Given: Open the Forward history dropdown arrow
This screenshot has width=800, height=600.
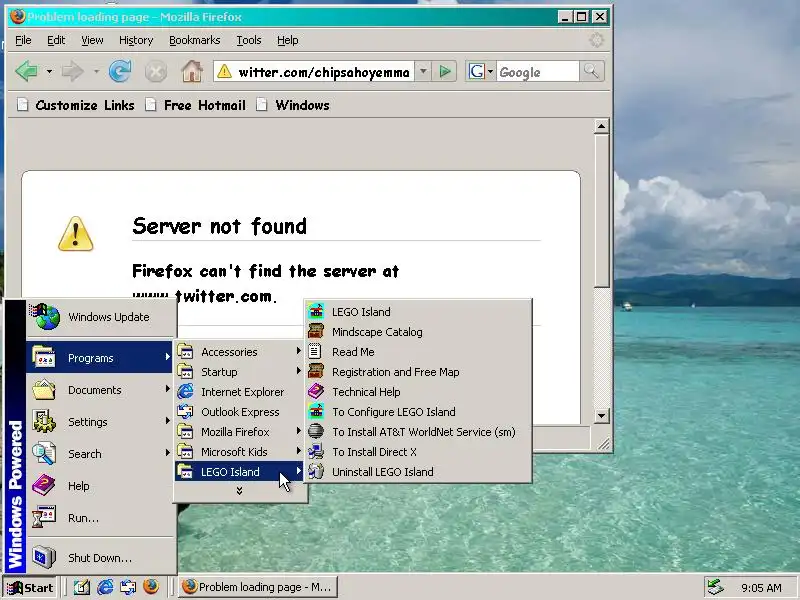Looking at the screenshot, I should [x=96, y=72].
